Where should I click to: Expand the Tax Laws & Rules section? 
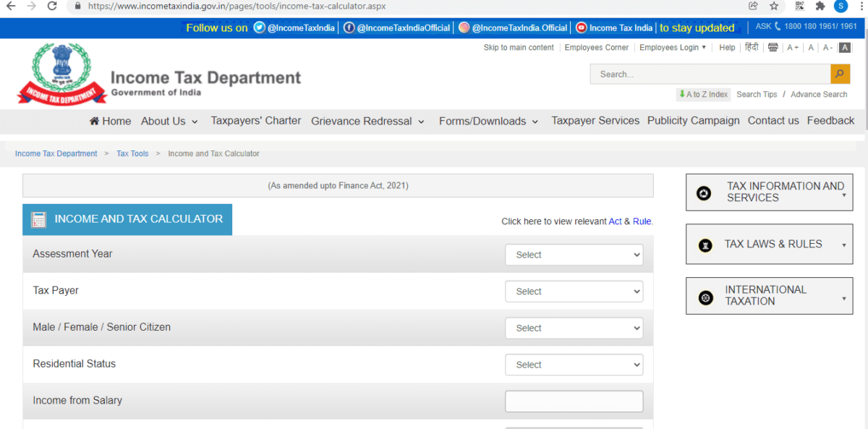point(769,244)
